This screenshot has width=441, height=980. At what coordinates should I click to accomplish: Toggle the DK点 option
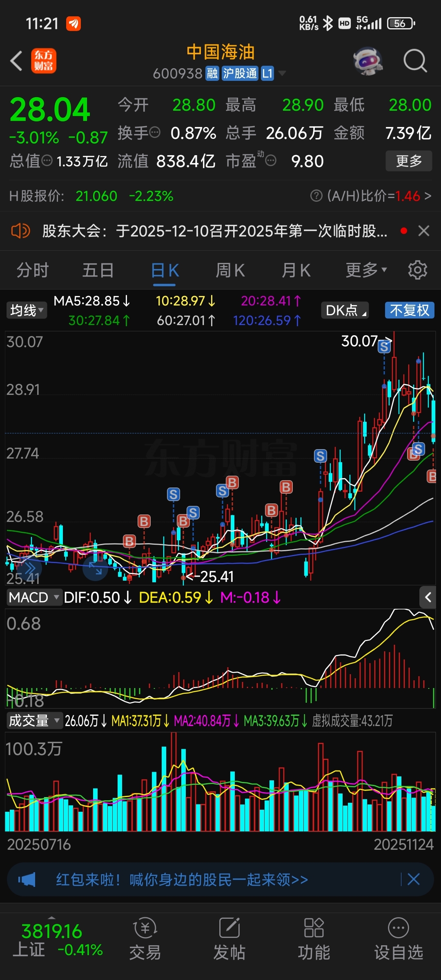(x=345, y=310)
